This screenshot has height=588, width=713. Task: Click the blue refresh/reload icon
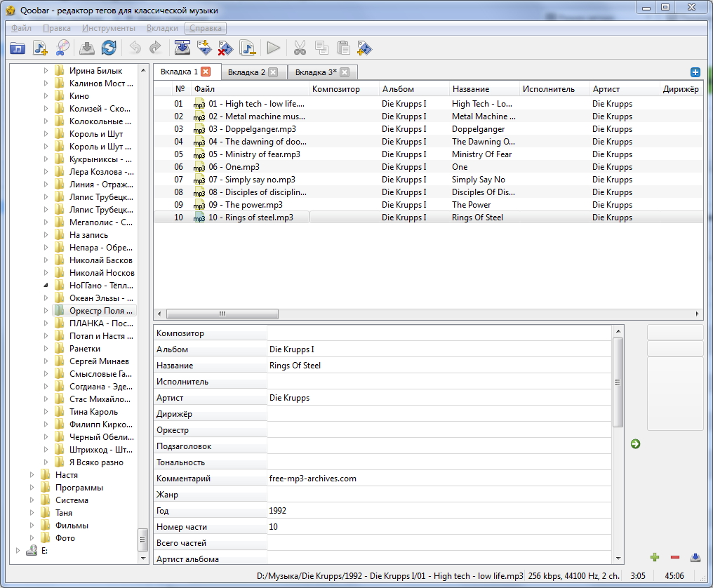click(x=109, y=48)
